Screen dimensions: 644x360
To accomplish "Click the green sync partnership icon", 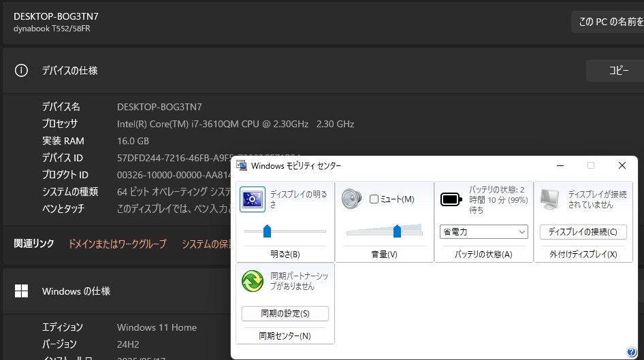I will 252,281.
